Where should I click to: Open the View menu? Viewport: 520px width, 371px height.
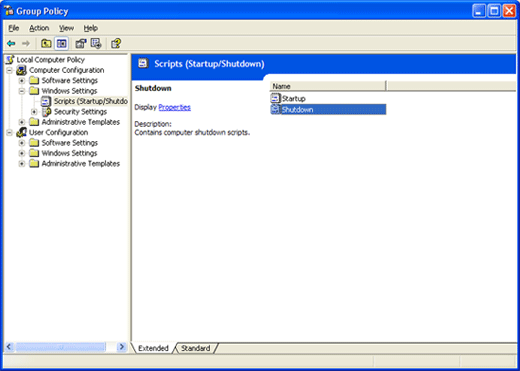point(66,28)
